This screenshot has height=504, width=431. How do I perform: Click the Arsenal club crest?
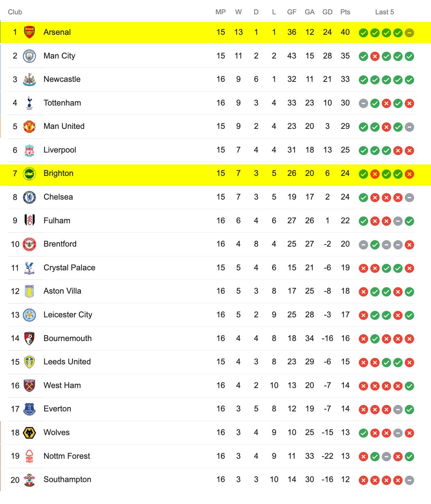tap(29, 32)
